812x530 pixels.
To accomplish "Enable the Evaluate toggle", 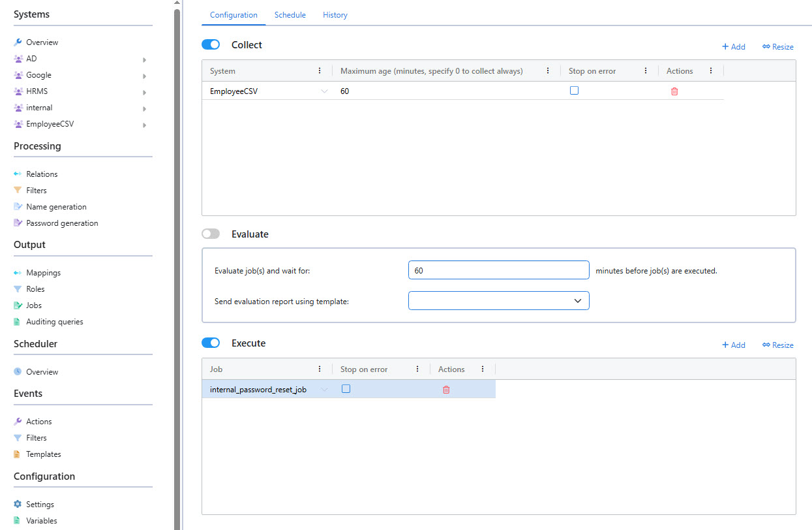I will (x=210, y=234).
